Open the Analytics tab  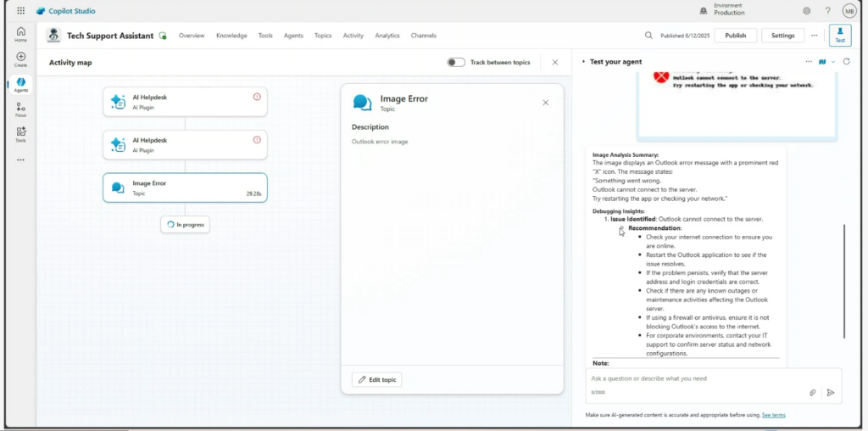(x=387, y=36)
